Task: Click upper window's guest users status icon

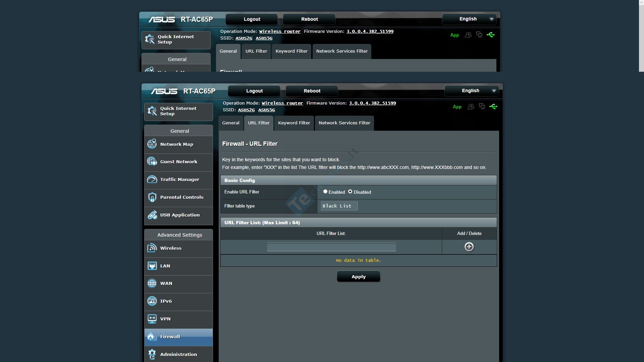Action: point(468,35)
